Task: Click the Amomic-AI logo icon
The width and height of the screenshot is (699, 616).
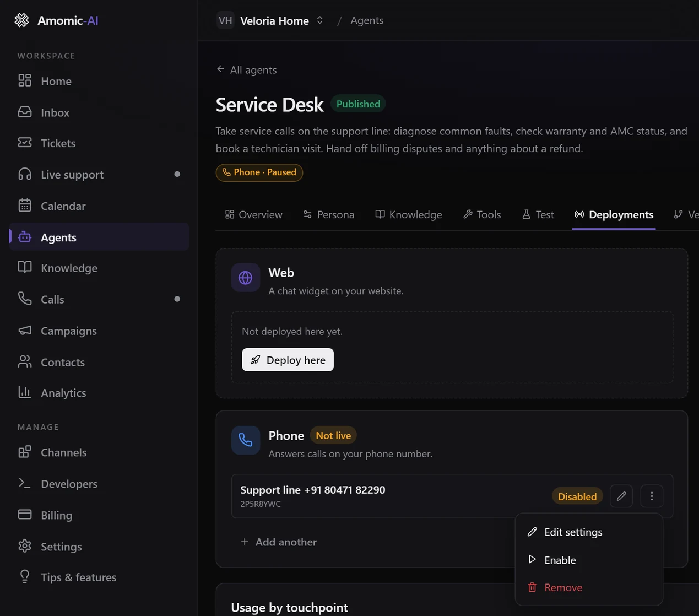Action: click(21, 20)
